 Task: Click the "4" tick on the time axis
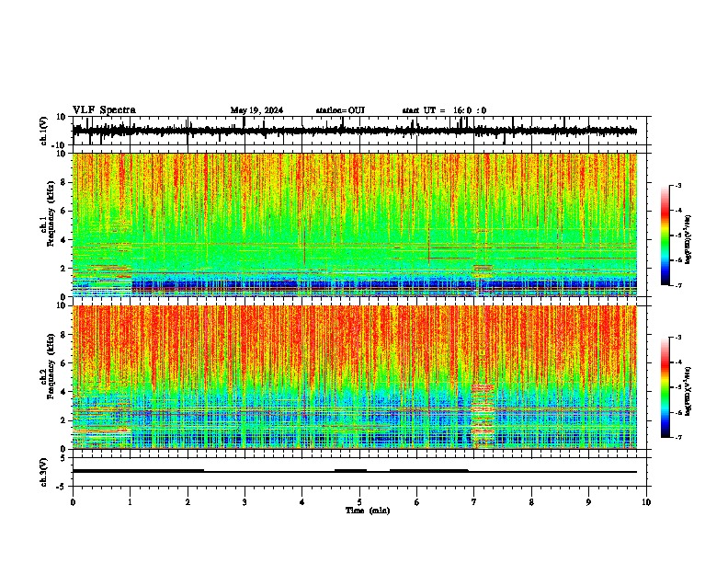pos(302,502)
